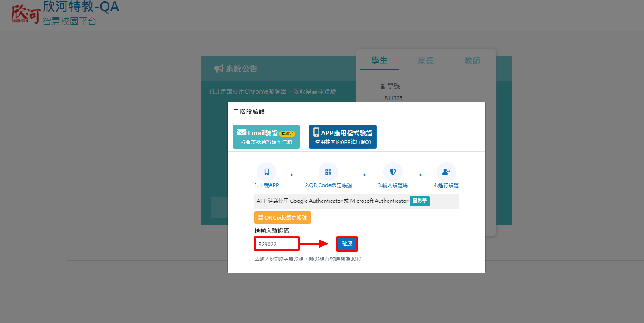This screenshot has width=644, height=323.
Task: Click the QR code icon for step 2
Action: click(x=328, y=172)
